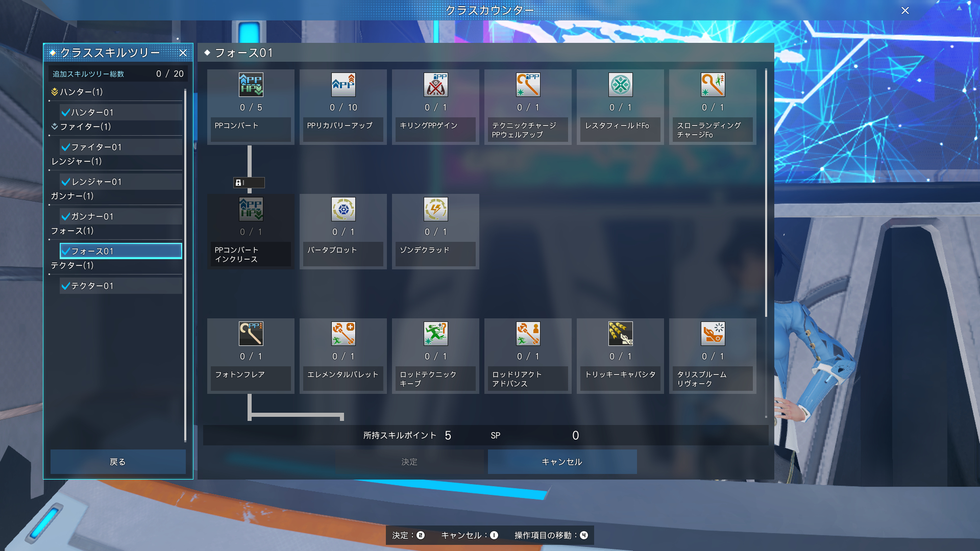This screenshot has height=551, width=980.
Task: Click the 0 / 10 level counter
Action: (x=343, y=108)
